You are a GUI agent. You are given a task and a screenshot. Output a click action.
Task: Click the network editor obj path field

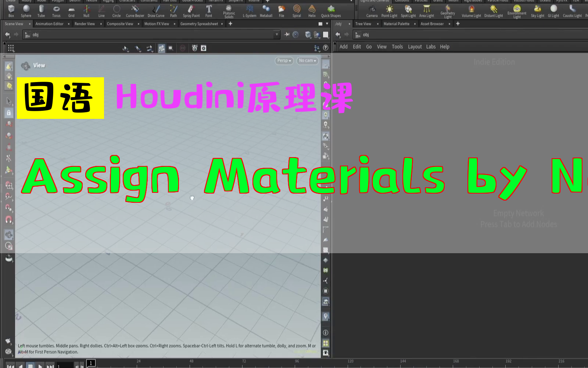pyautogui.click(x=470, y=35)
